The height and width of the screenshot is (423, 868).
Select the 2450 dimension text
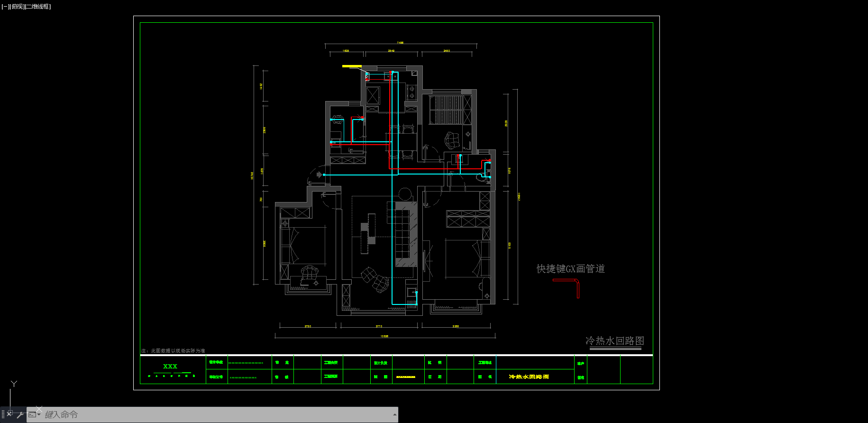(x=447, y=51)
